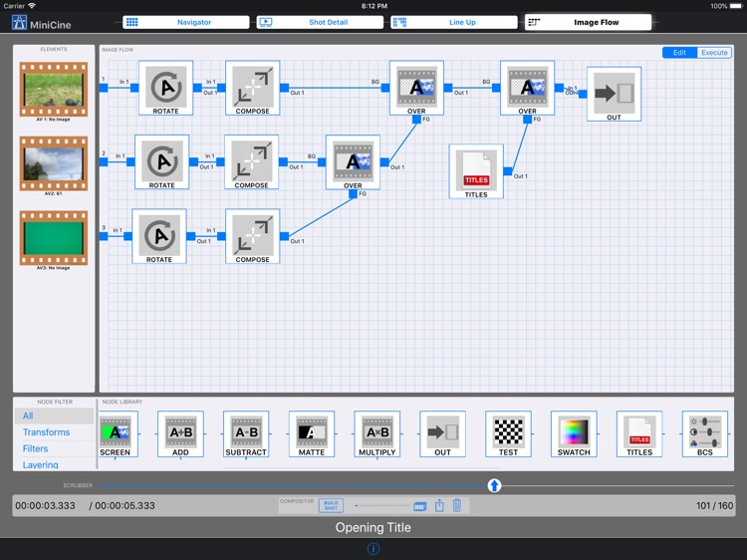The width and height of the screenshot is (747, 560).
Task: Pick the ADD node from the library
Action: pos(180,434)
